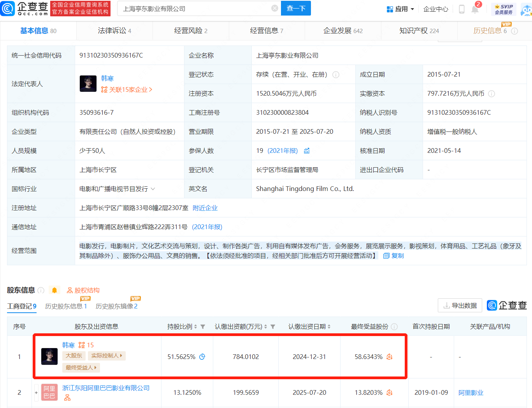
Task: Click the 大股东 tag
Action: (x=74, y=356)
